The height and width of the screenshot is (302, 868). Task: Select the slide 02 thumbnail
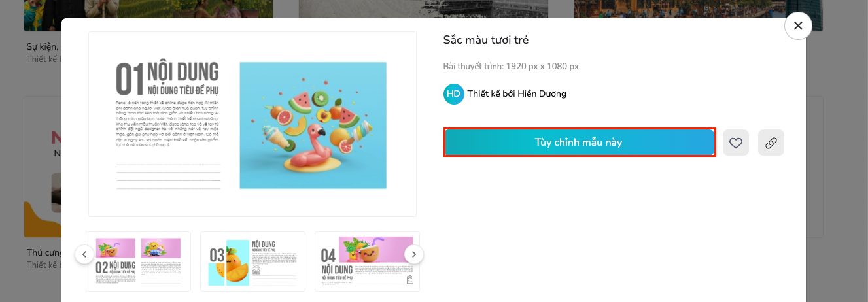pyautogui.click(x=139, y=261)
